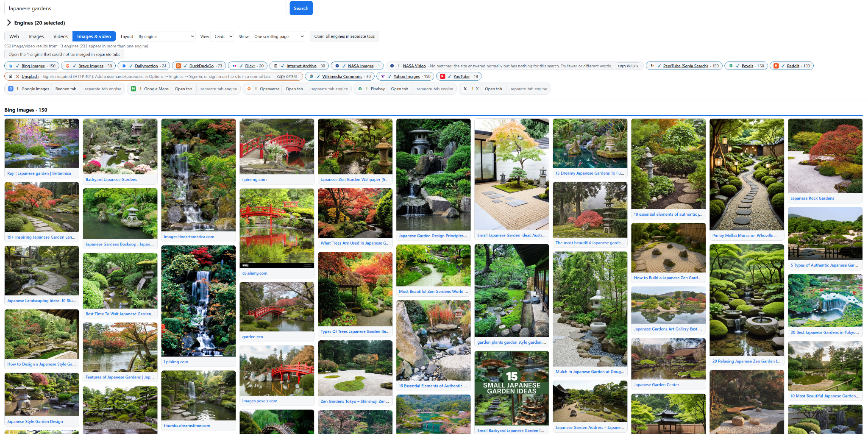Click the Google Images G icon

(11, 89)
